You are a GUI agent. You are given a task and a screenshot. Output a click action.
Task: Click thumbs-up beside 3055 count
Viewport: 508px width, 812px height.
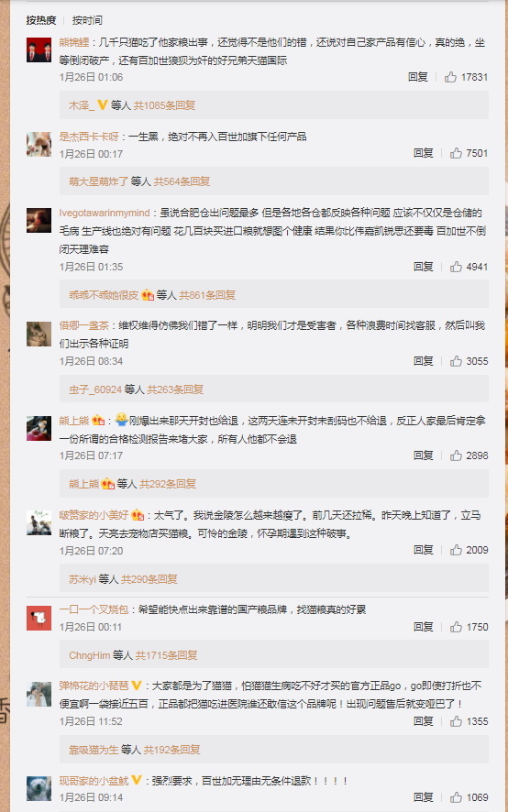[456, 361]
